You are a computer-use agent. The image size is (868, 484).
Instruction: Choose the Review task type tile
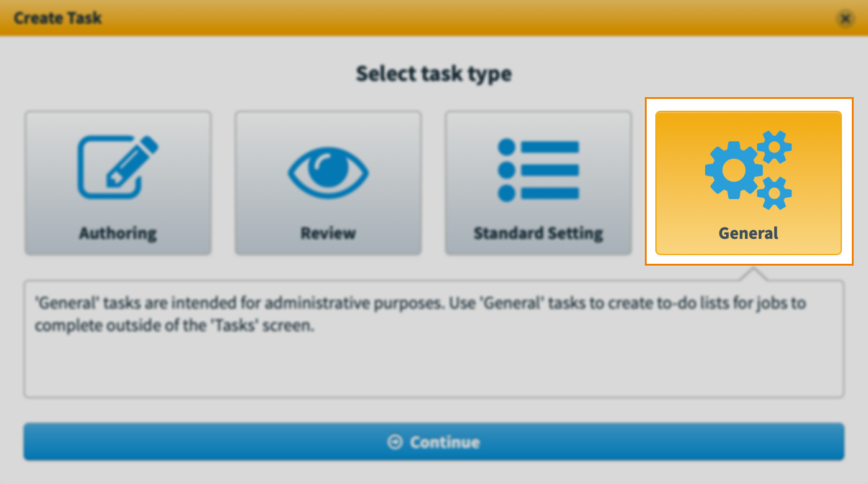click(328, 183)
